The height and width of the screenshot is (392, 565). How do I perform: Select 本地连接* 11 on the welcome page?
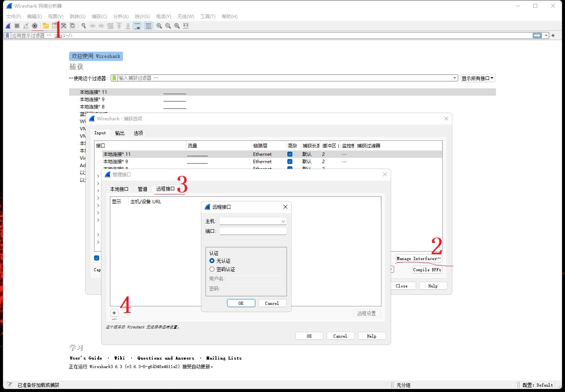[x=282, y=92]
